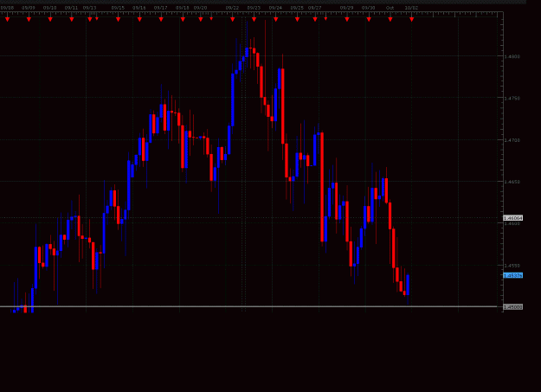Click the 09/20 date label
541x392 pixels.
click(x=200, y=8)
